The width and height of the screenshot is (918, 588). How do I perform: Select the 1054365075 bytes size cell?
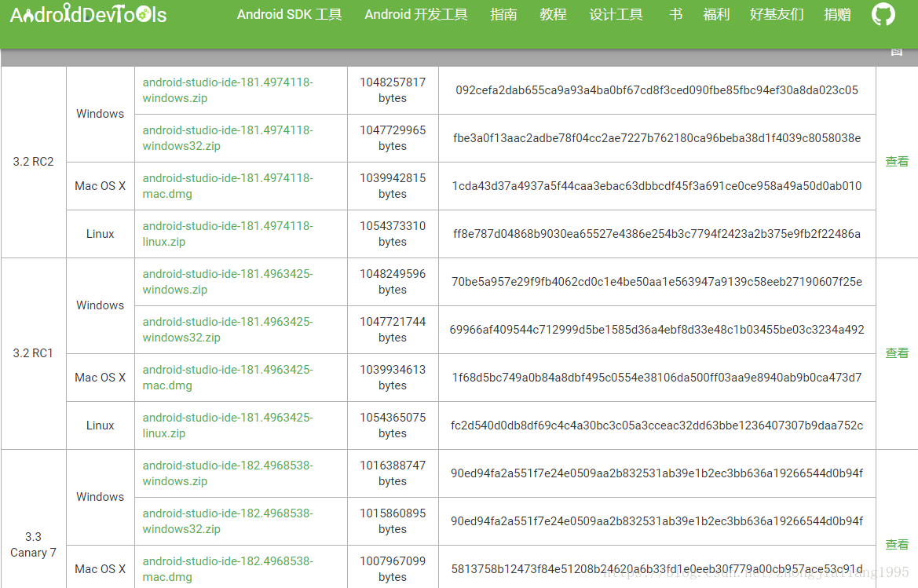pyautogui.click(x=393, y=425)
